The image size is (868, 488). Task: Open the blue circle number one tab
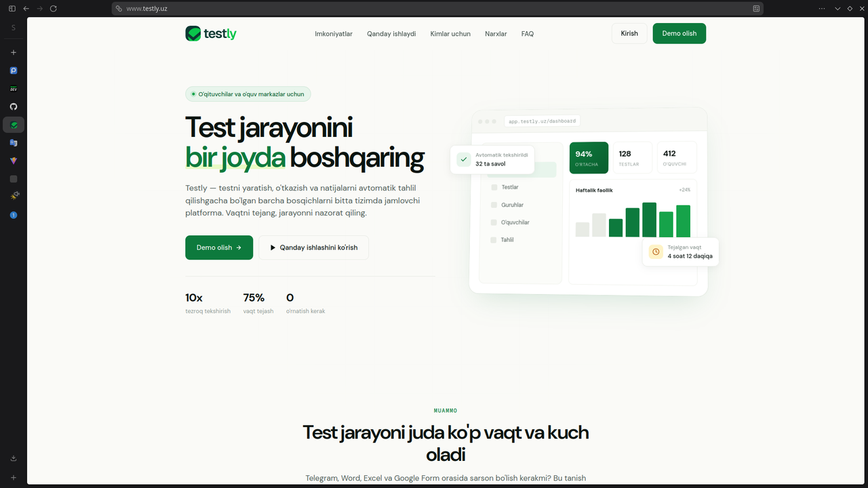click(x=13, y=215)
